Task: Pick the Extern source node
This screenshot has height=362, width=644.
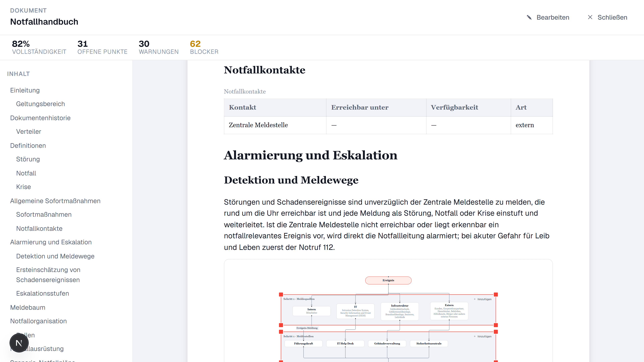Action: coord(449,311)
